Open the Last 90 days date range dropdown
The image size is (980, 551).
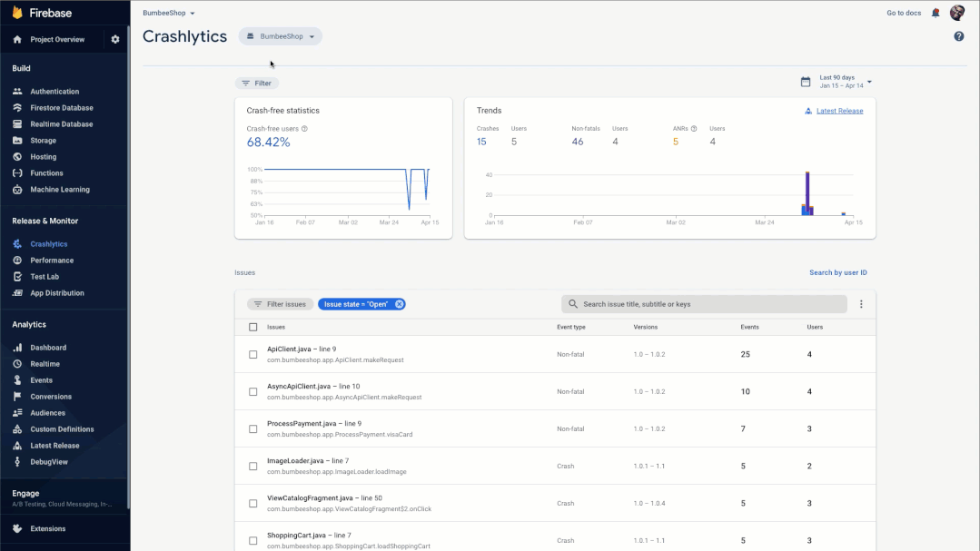834,81
